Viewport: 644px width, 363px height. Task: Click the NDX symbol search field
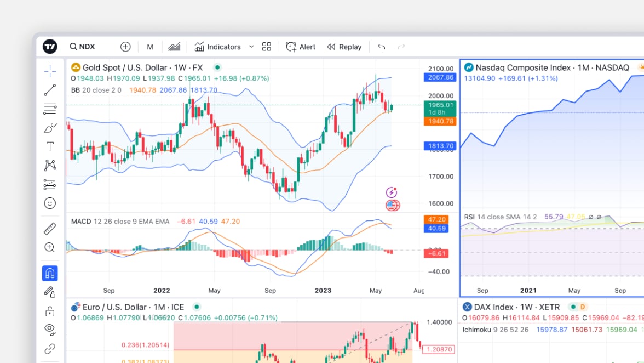[x=82, y=47]
